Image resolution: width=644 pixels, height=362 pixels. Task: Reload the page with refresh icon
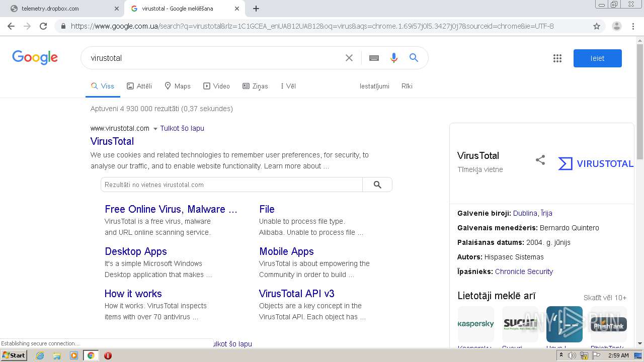(x=43, y=26)
